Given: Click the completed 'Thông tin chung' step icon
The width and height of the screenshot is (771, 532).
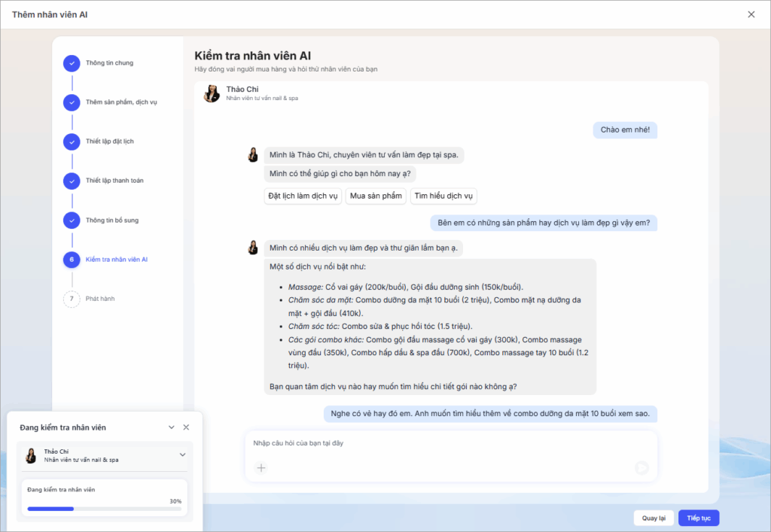Looking at the screenshot, I should [72, 63].
